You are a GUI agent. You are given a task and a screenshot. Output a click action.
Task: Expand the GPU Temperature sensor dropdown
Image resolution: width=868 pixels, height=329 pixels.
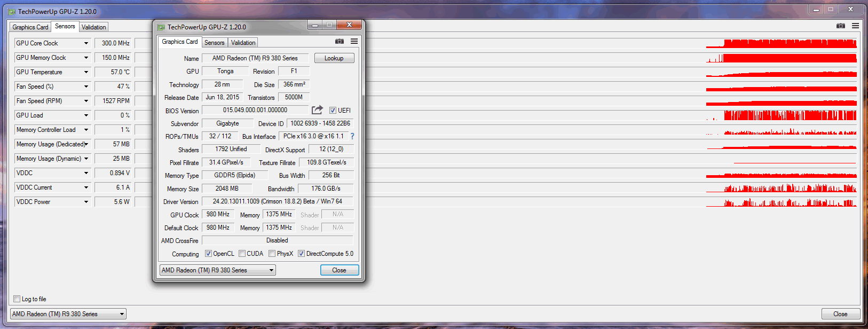(86, 72)
